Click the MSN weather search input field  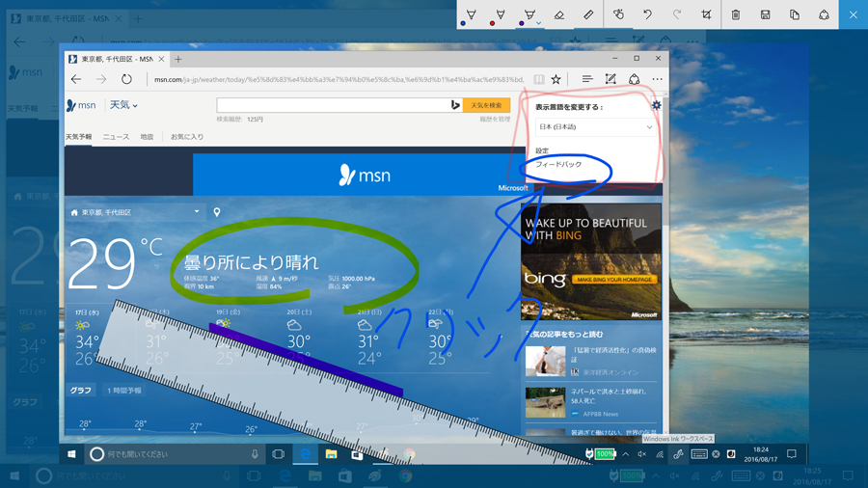[333, 105]
